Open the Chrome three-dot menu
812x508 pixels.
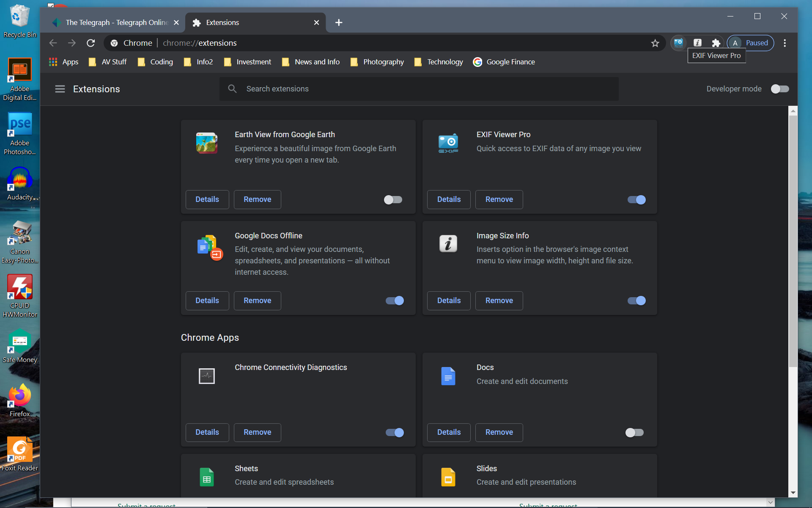click(x=785, y=43)
